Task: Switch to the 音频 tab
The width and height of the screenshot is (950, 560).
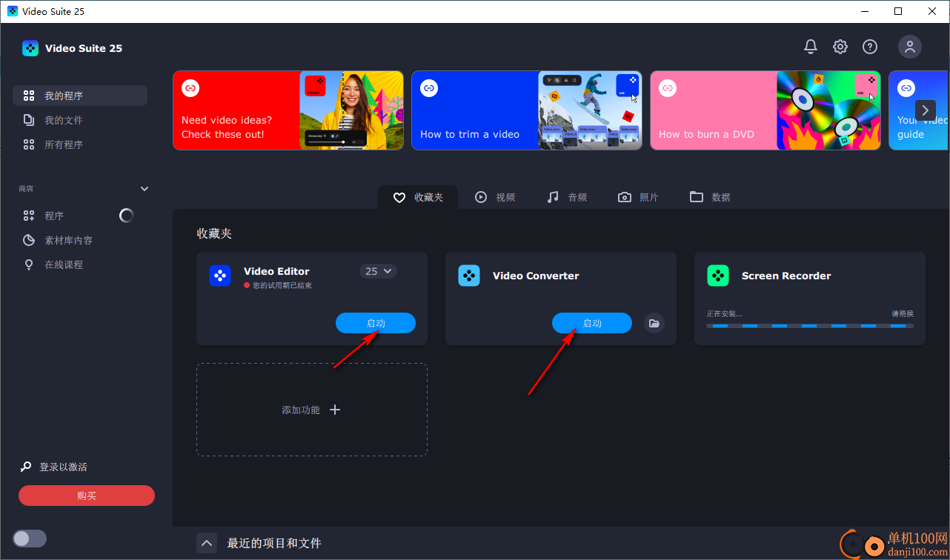Action: [x=567, y=197]
